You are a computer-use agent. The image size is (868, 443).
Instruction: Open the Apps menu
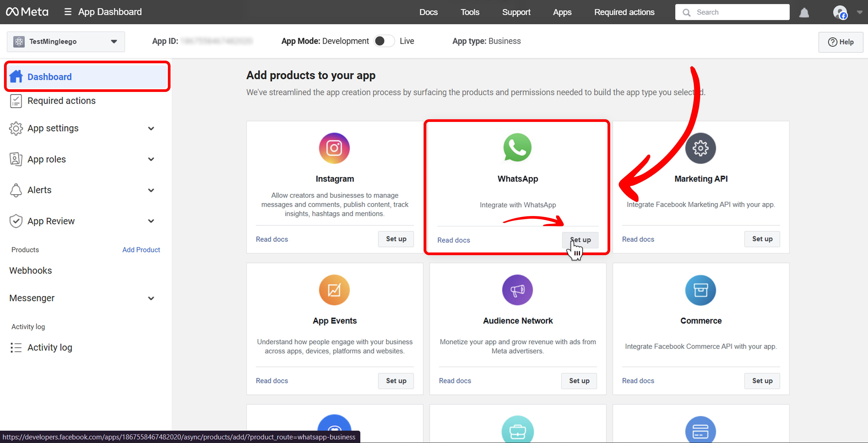[x=562, y=12]
